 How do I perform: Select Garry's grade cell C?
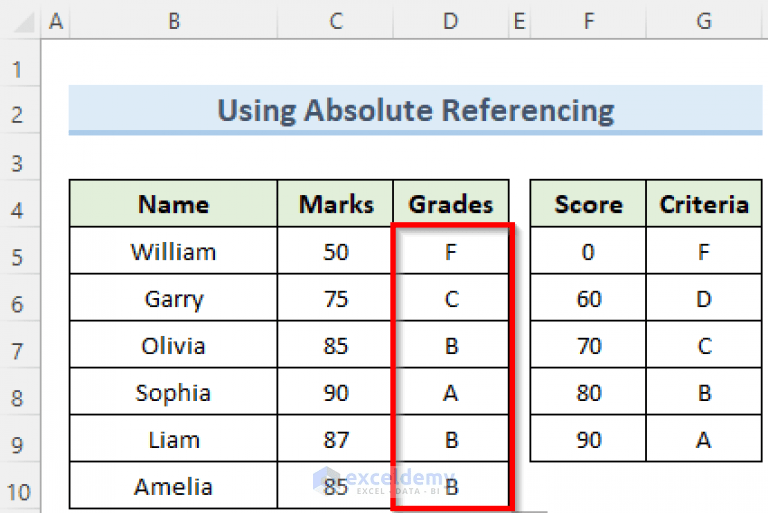pyautogui.click(x=451, y=298)
